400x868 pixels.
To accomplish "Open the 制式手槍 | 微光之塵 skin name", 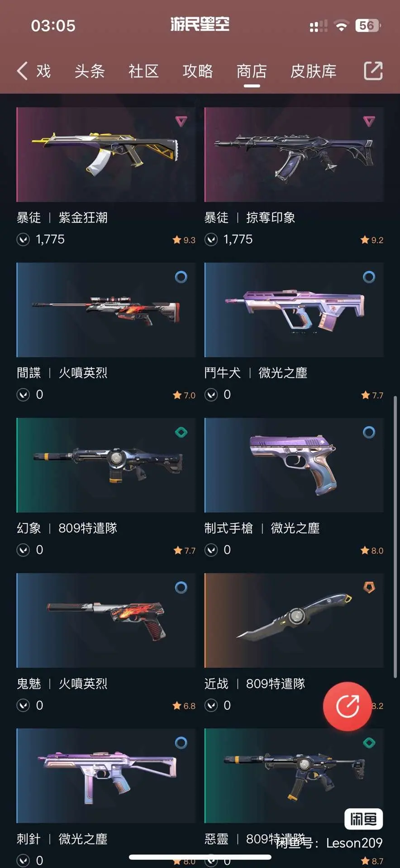I will pos(262,528).
